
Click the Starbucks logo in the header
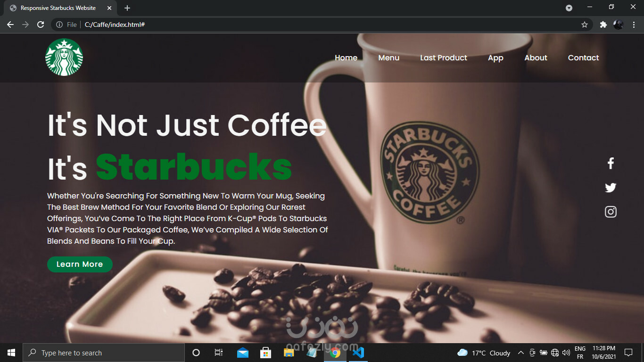click(64, 57)
